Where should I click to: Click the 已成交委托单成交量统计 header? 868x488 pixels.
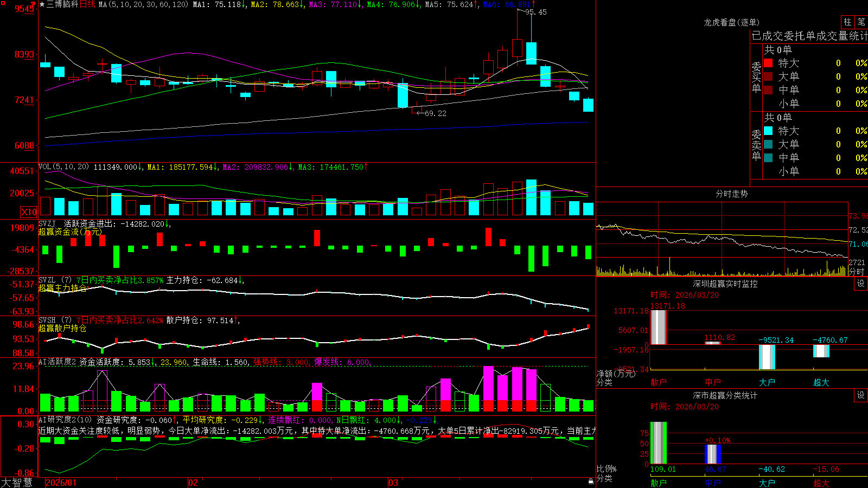coord(809,36)
